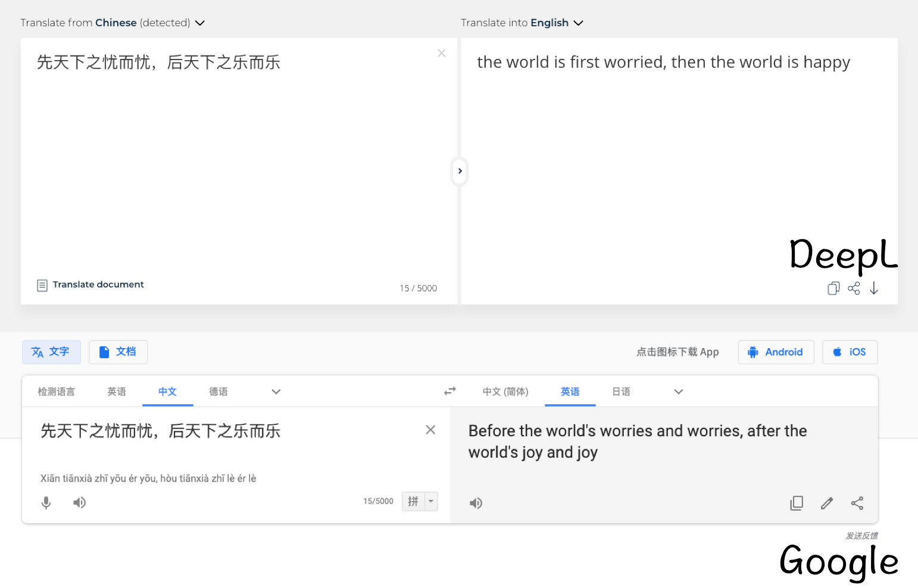The width and height of the screenshot is (918, 588).
Task: Download the DeepL translation
Action: [874, 288]
